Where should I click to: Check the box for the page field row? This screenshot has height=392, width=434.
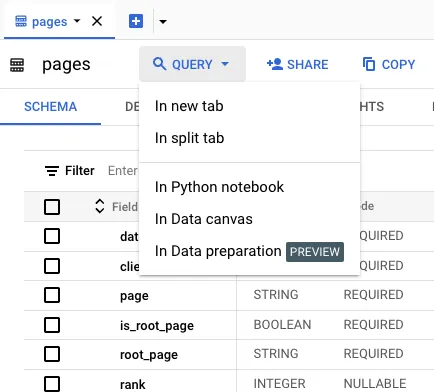52,295
